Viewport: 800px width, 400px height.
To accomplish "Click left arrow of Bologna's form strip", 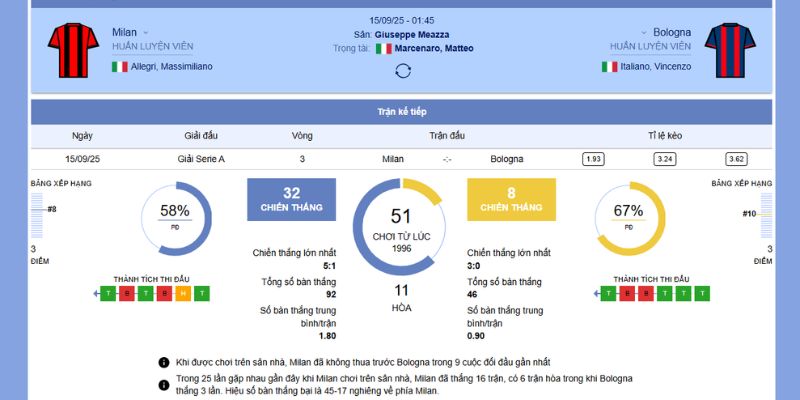I will tap(597, 293).
